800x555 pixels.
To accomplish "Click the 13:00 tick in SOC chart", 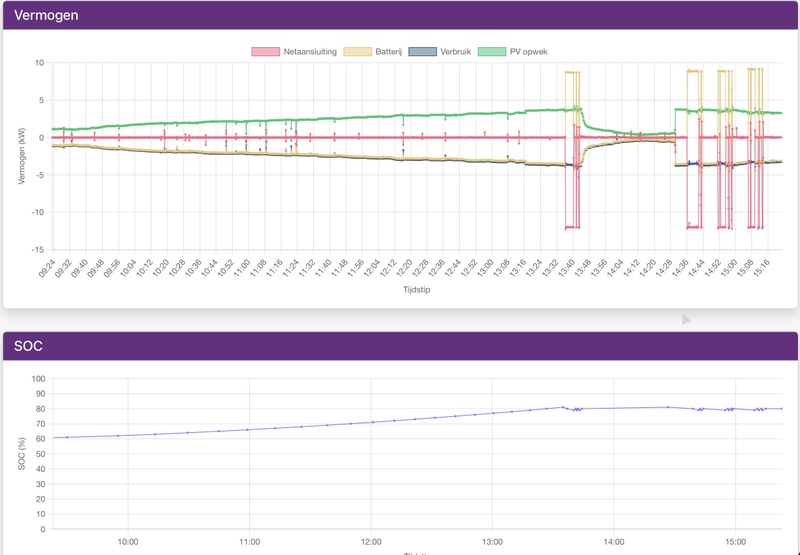I will click(492, 542).
